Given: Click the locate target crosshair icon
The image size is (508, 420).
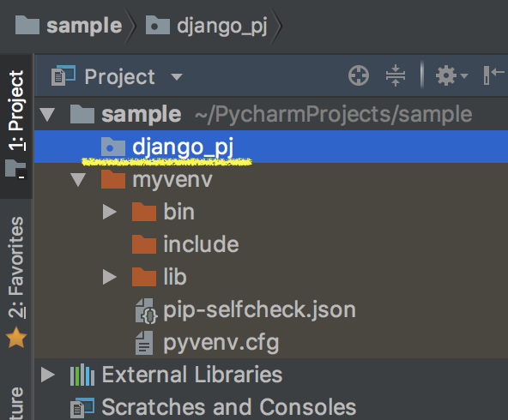Looking at the screenshot, I should click(x=359, y=75).
